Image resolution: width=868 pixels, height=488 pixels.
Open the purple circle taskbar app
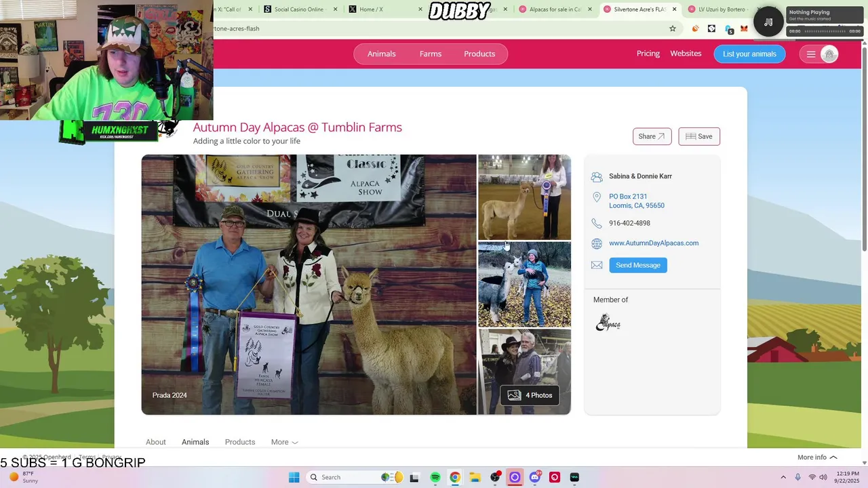[x=515, y=477]
